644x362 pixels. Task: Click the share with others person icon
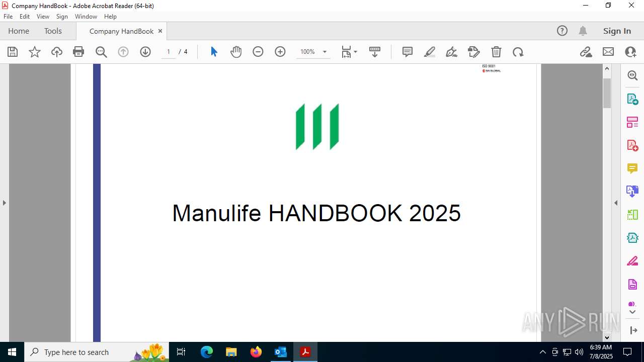[x=630, y=52]
